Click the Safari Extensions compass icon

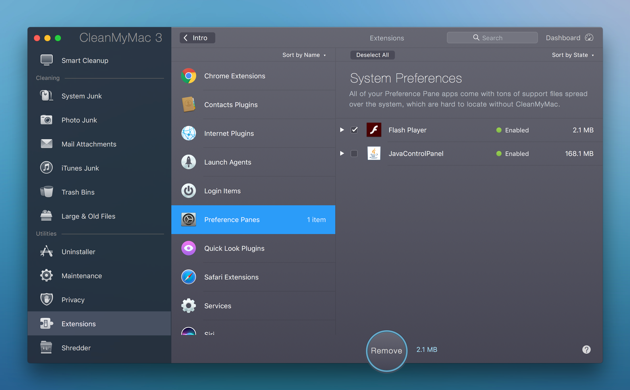click(x=188, y=277)
